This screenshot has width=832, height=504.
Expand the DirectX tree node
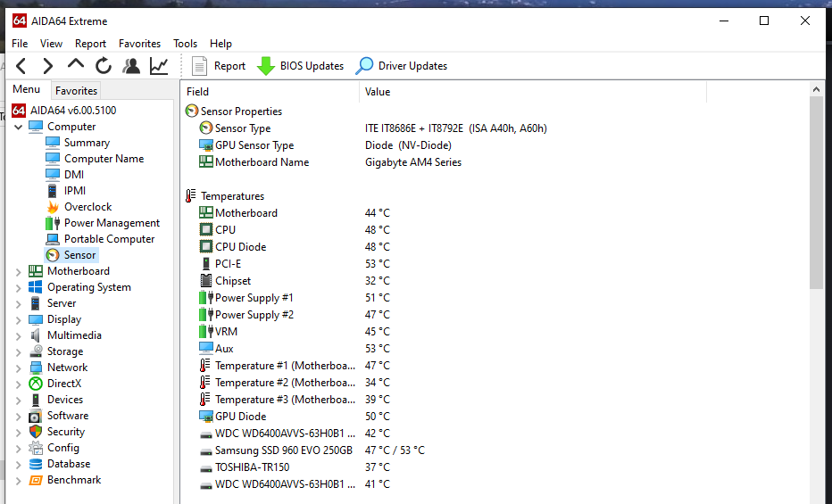(x=19, y=384)
